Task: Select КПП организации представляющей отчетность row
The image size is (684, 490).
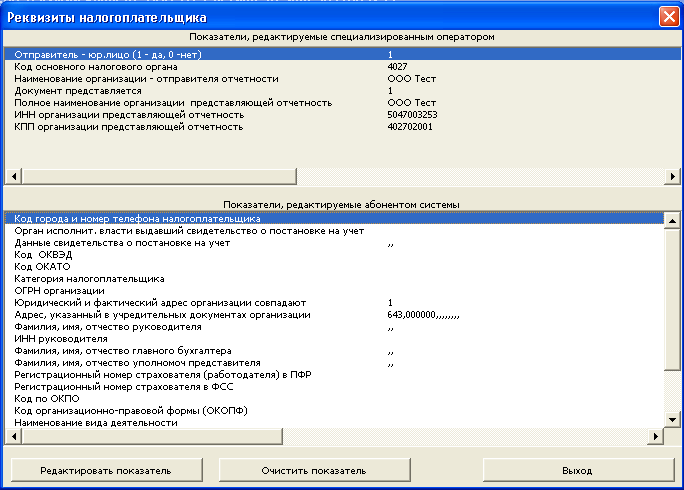Action: 342,127
